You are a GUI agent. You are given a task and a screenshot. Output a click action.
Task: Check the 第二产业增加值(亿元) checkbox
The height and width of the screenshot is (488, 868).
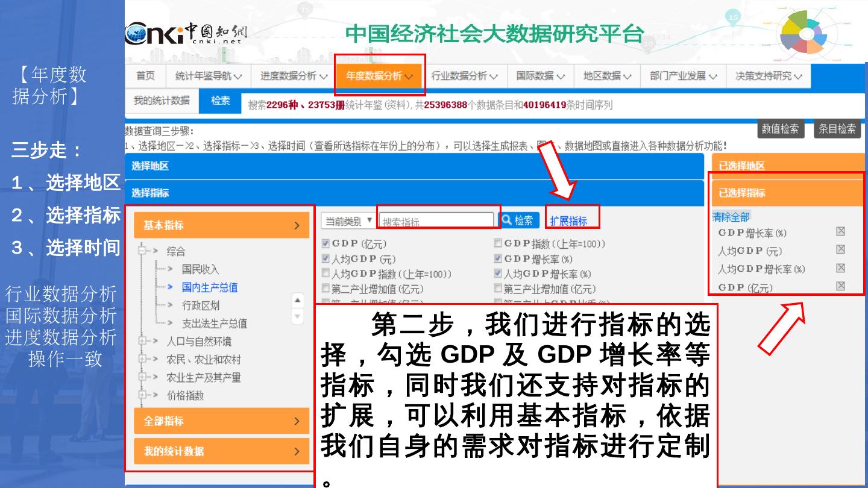pos(326,289)
